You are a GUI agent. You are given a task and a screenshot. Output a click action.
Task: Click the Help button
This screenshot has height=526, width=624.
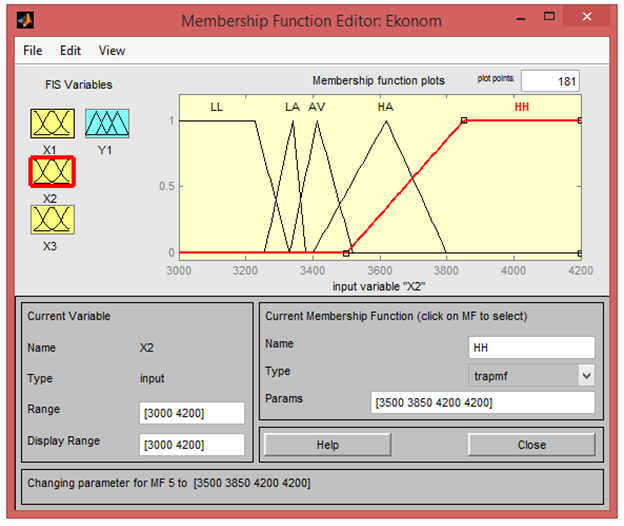327,445
